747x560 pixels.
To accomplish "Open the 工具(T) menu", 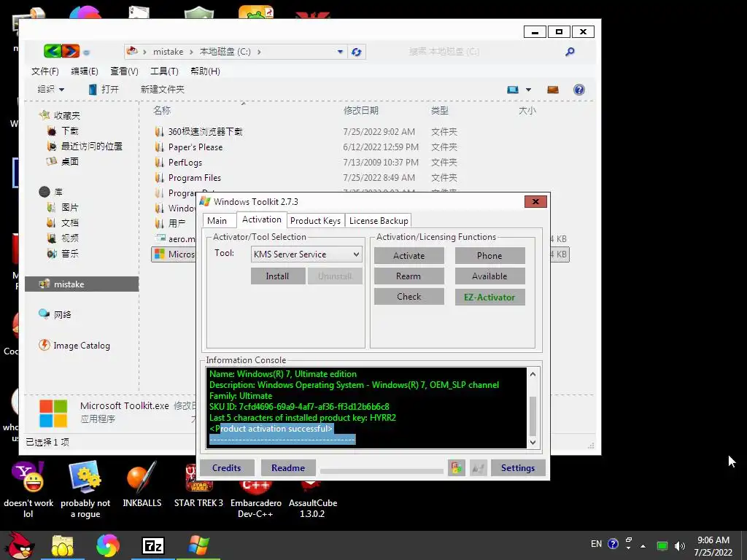I will tap(164, 71).
